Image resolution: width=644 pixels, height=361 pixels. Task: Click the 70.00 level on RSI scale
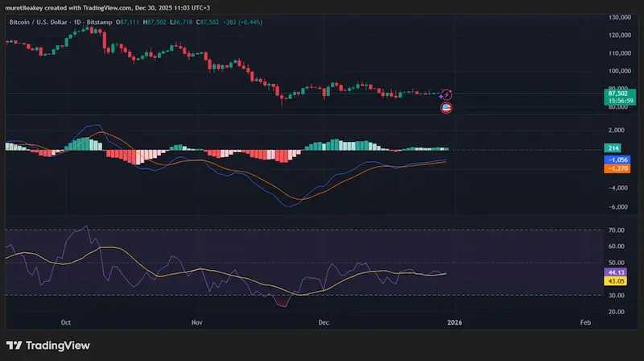[x=617, y=230]
